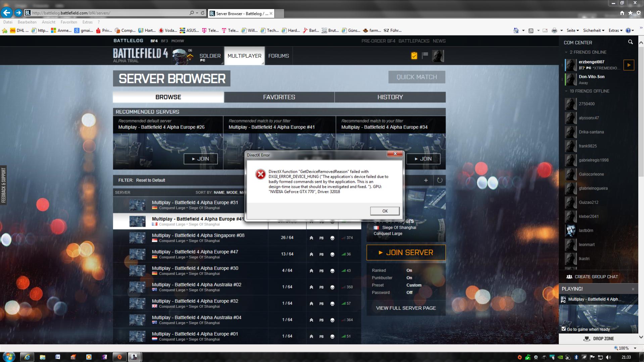The height and width of the screenshot is (362, 644).
Task: Refresh the server list icon
Action: coord(440,180)
